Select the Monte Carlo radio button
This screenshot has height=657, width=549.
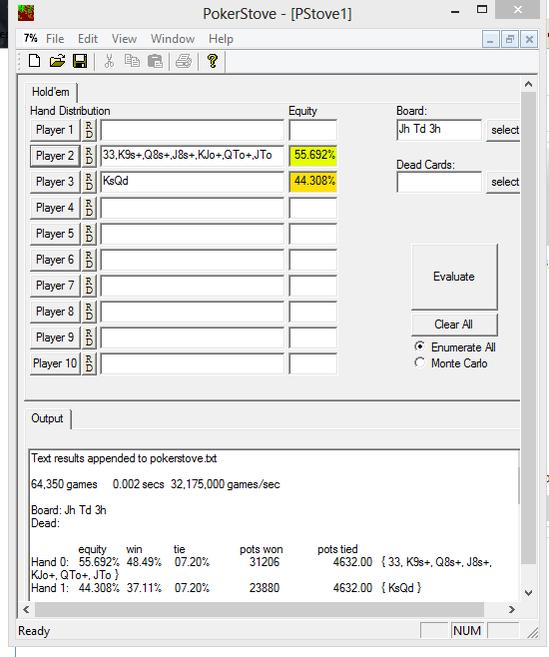click(419, 362)
